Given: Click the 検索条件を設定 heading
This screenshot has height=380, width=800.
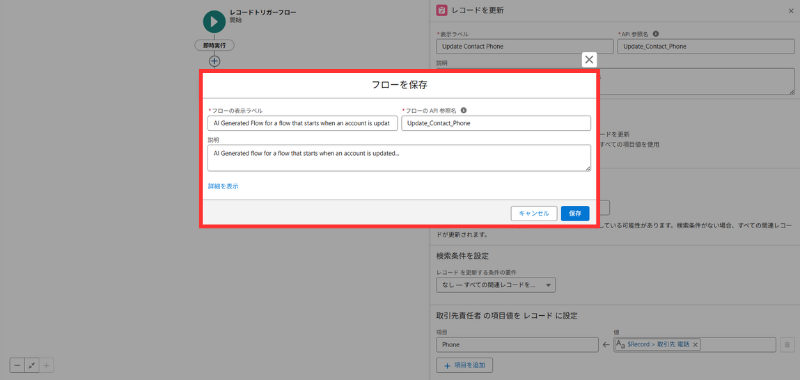Looking at the screenshot, I should click(x=462, y=256).
